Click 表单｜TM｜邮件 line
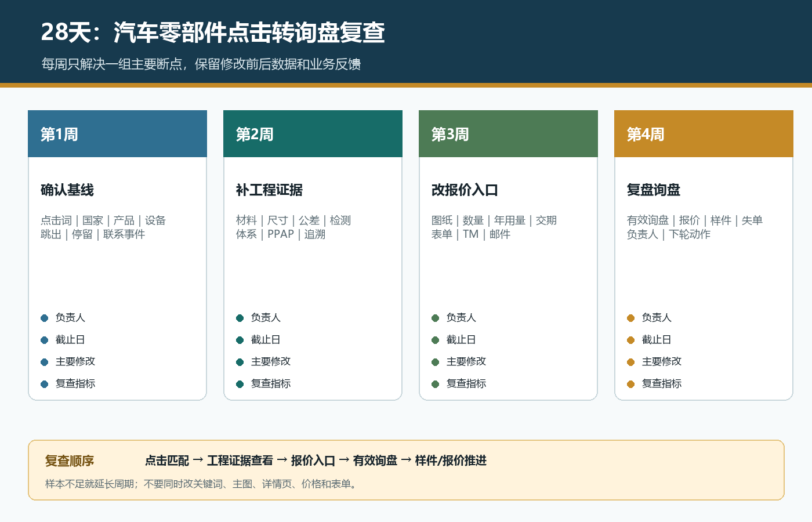The width and height of the screenshot is (812, 522). 471,234
